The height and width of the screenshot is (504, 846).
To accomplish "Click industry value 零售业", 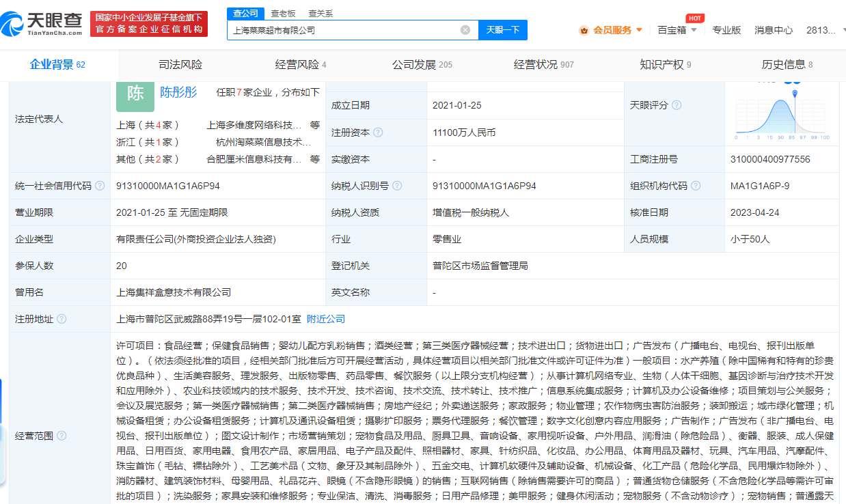I will (447, 239).
